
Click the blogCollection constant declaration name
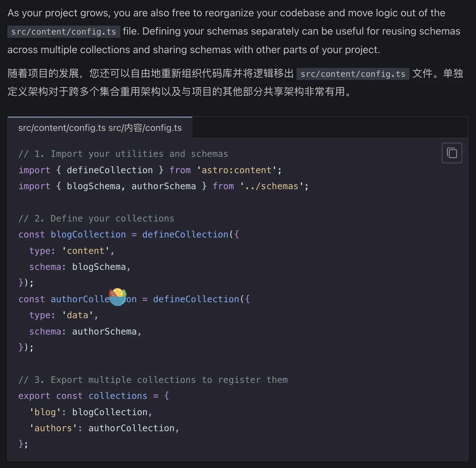[x=88, y=235]
